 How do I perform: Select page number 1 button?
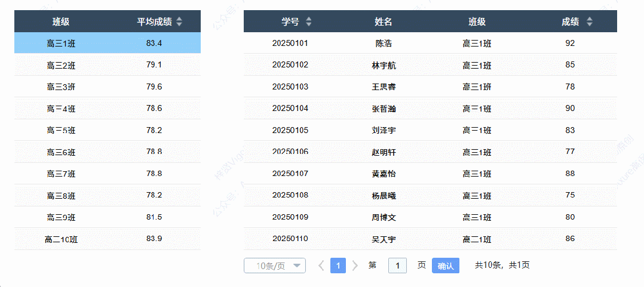(338, 266)
